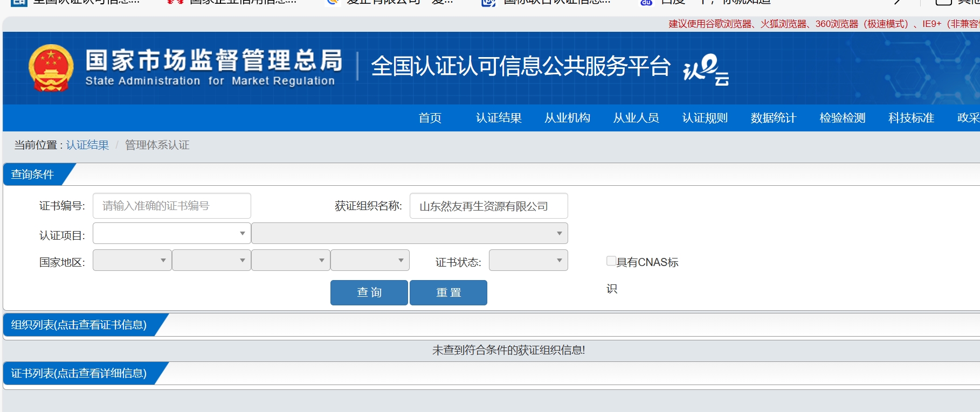This screenshot has width=980, height=412.
Task: Open the 国家企业信用信息 bookmark
Action: (x=232, y=2)
